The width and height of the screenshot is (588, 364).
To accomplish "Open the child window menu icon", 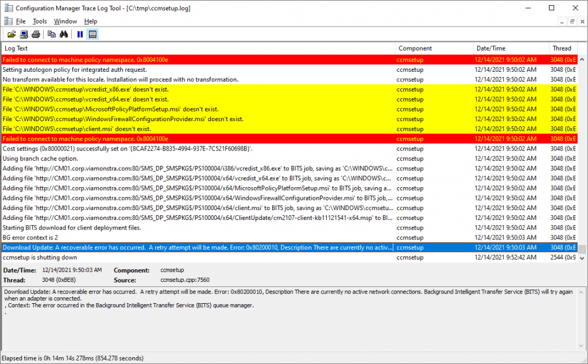I will [x=8, y=21].
